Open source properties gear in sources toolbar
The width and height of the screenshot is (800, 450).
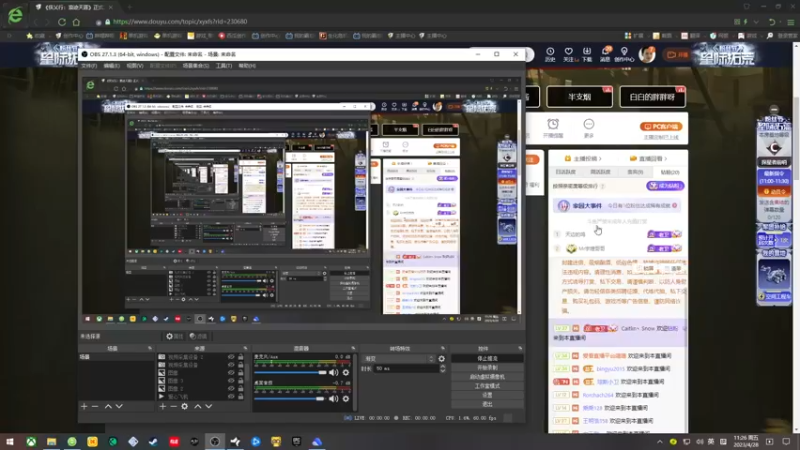pos(185,407)
